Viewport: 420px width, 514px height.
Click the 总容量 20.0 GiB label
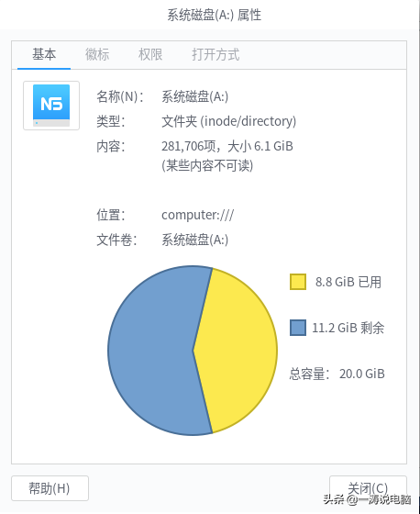[x=337, y=374]
